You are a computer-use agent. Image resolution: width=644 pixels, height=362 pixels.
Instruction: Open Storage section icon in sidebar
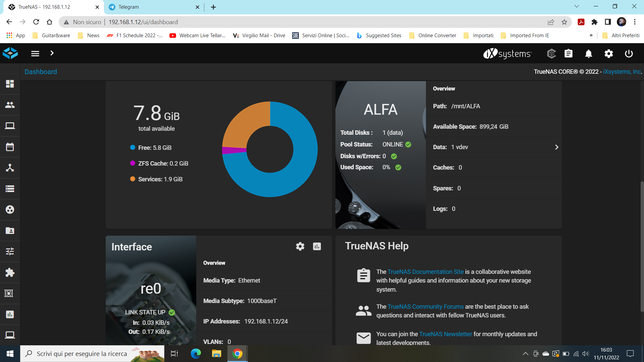point(10,189)
